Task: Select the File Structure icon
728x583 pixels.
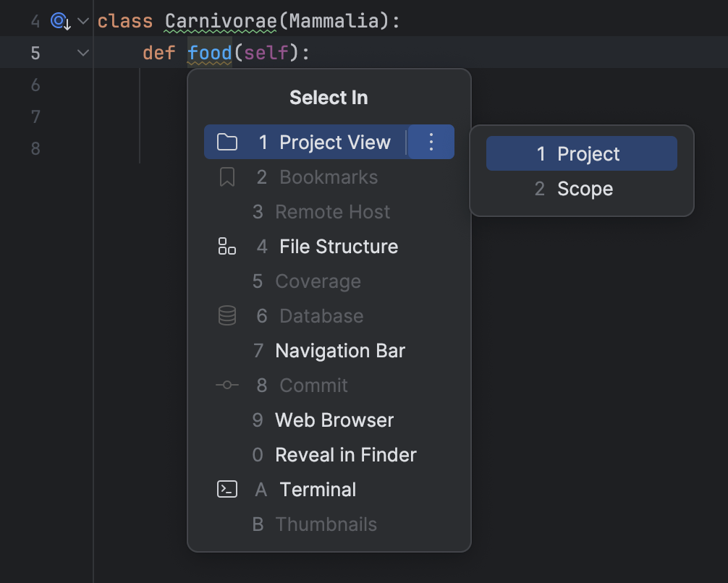Action: tap(227, 246)
